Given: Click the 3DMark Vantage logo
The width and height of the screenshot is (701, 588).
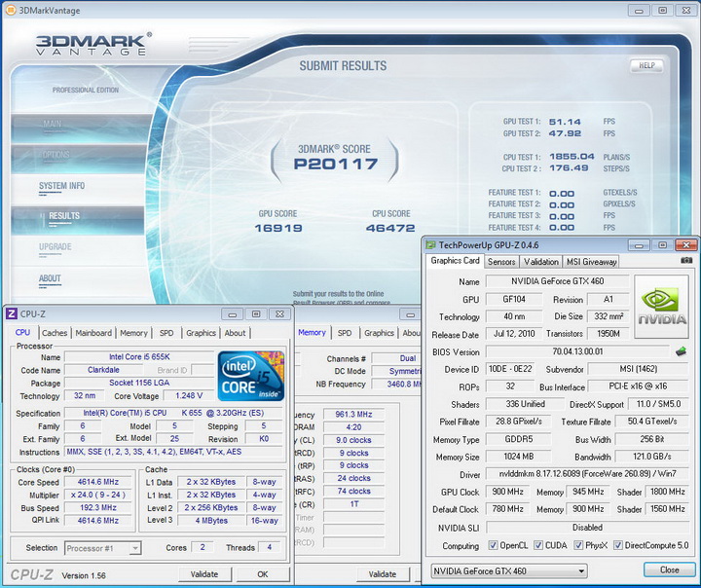Looking at the screenshot, I should tap(93, 44).
